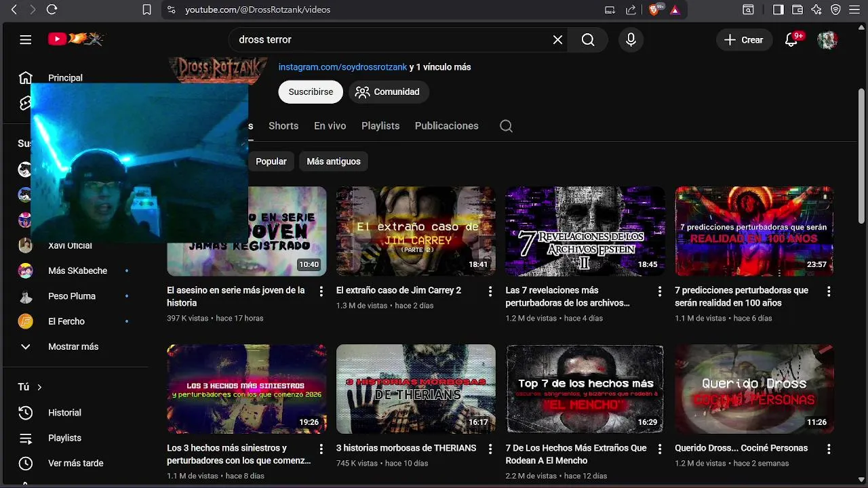Open options for asesino en serie video
Image resolution: width=868 pixels, height=488 pixels.
[x=321, y=291]
